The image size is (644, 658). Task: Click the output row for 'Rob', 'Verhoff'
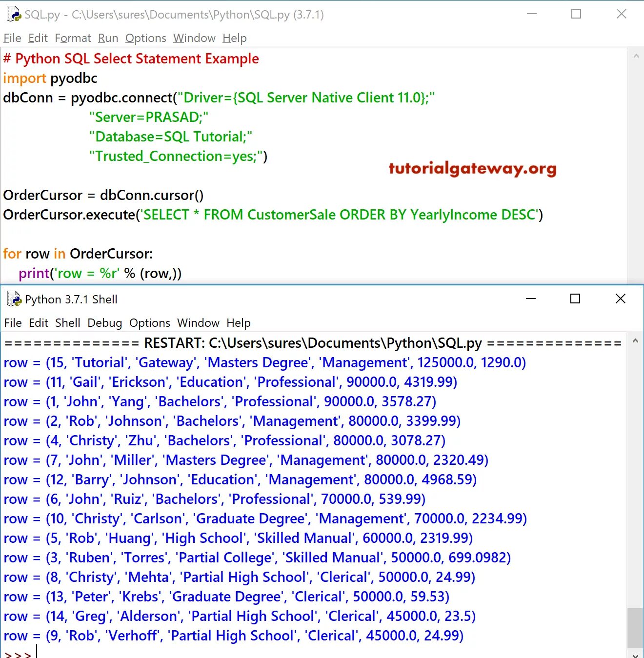point(234,636)
